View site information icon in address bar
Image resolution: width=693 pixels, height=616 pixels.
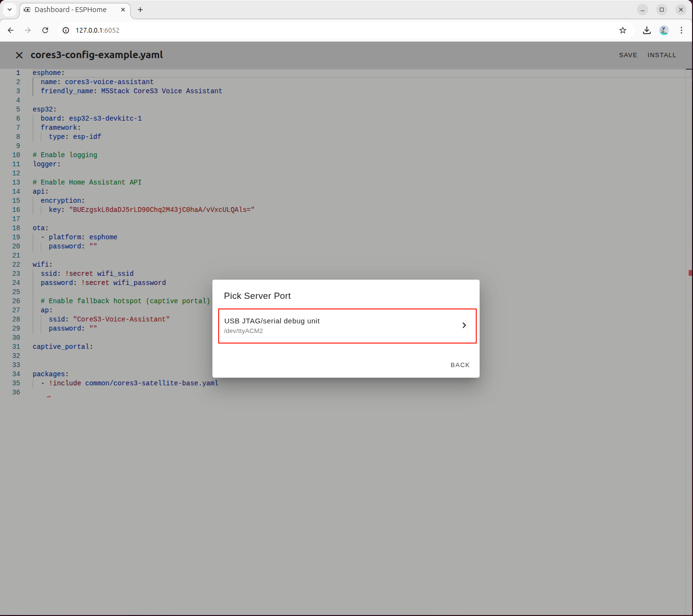(66, 30)
